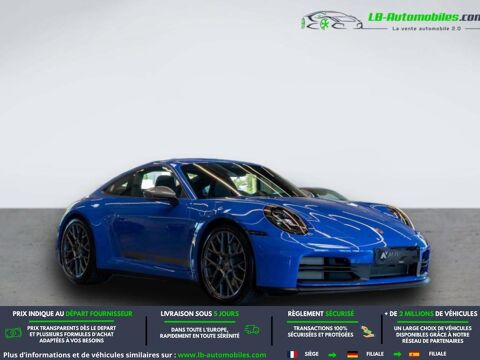480x360 pixels.
Task: Click the text "PRIX TRANSPARENTS DÈS LE DEPART"
Action: coord(72,328)
